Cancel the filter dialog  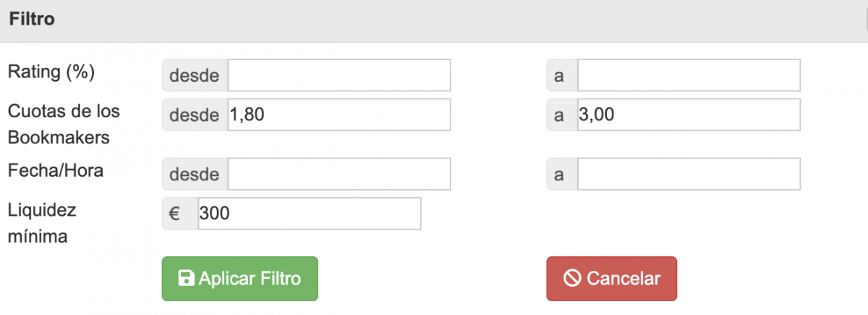[611, 279]
